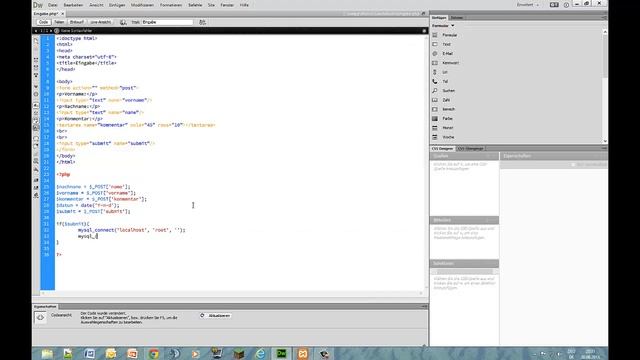Switch to the Eingabe.php document tab

pyautogui.click(x=46, y=13)
